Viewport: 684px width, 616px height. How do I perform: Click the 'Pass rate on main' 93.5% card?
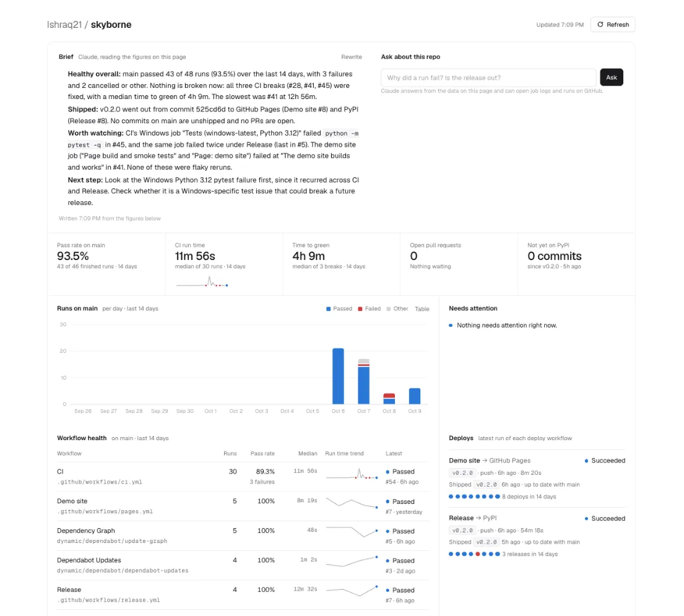106,264
